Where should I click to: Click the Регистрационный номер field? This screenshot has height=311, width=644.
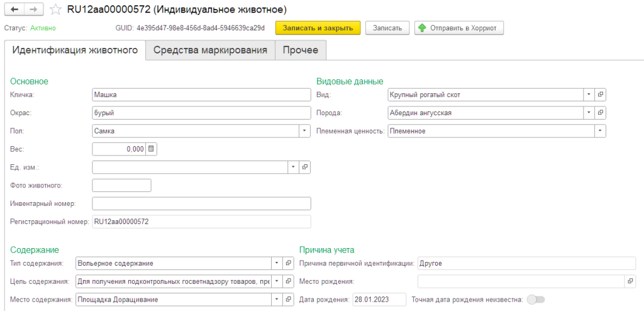pyautogui.click(x=202, y=222)
